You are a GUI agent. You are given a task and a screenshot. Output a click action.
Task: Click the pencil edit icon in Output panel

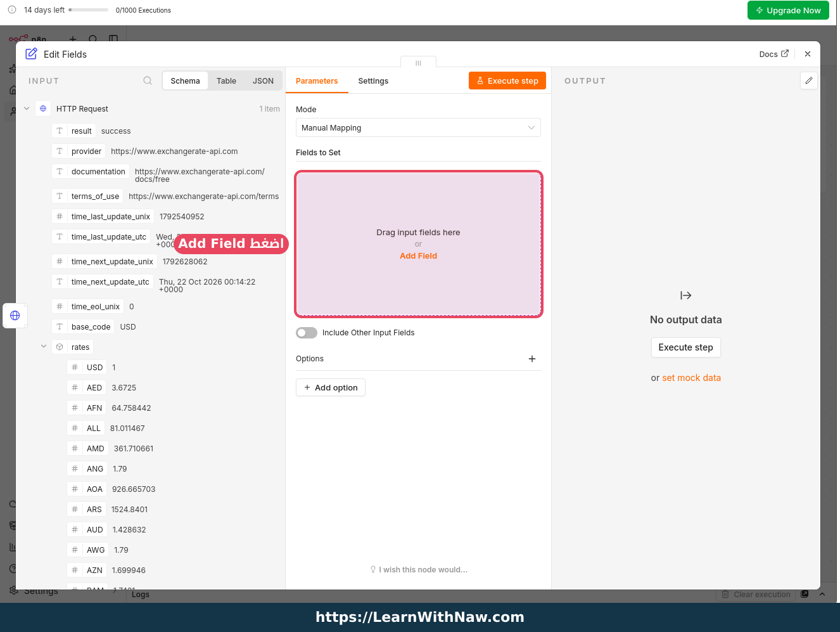[x=809, y=81]
